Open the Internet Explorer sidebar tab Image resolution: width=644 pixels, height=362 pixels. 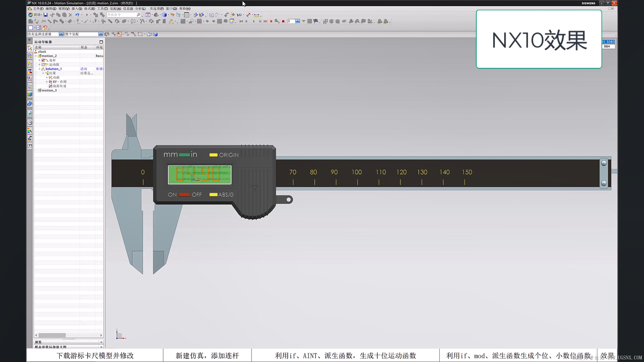pyautogui.click(x=30, y=113)
